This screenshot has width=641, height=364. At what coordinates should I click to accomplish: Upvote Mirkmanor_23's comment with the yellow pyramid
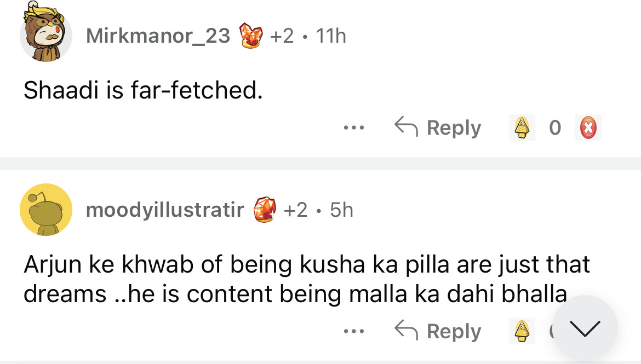(x=521, y=128)
